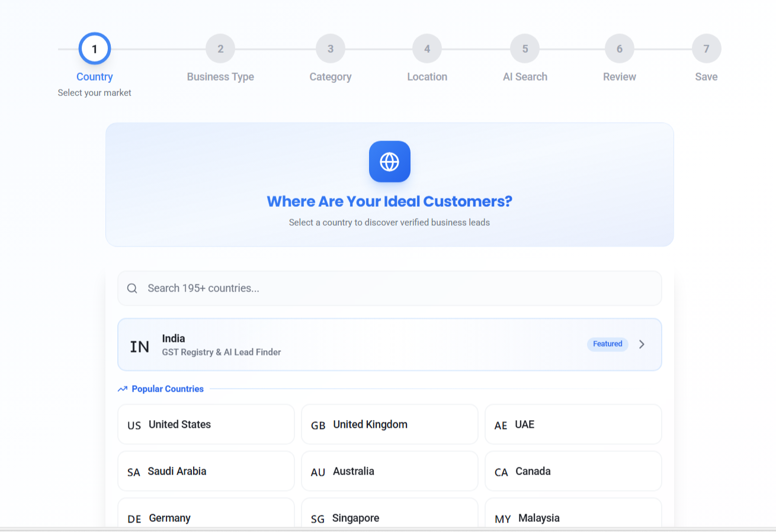Select step 4 Location circle
Viewport: 776px width, 532px height.
tap(427, 49)
